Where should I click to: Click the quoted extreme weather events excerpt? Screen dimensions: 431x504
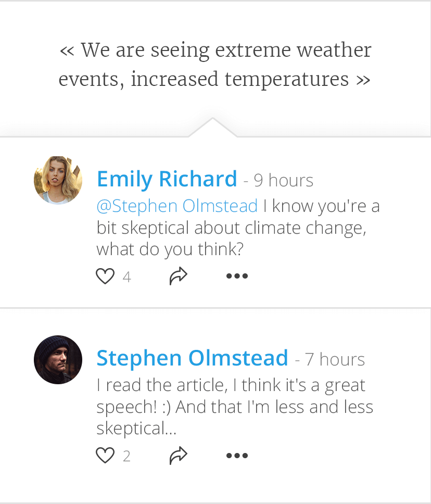click(214, 65)
